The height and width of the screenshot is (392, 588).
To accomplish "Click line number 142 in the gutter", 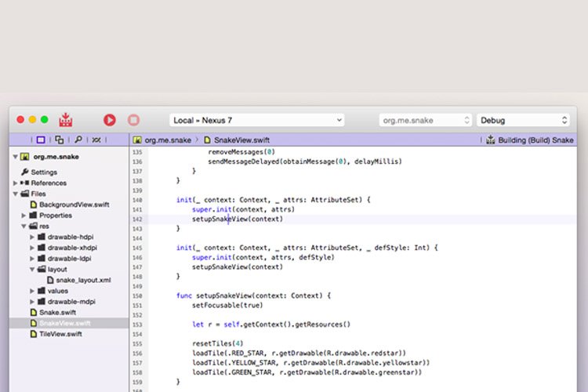I will pyautogui.click(x=137, y=220).
